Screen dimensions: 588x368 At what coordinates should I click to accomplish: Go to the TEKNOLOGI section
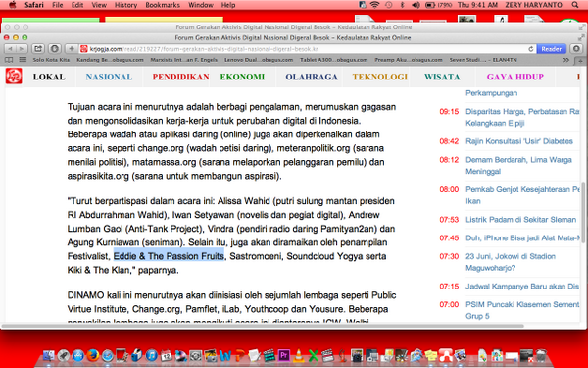tap(380, 77)
